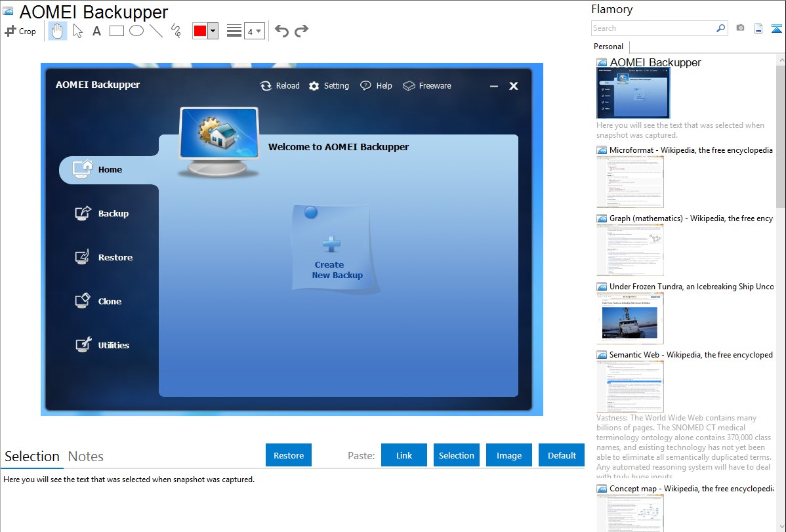The height and width of the screenshot is (532, 786).
Task: Open the Under Frozen Tundra snapshot thumbnail
Action: pyautogui.click(x=630, y=318)
